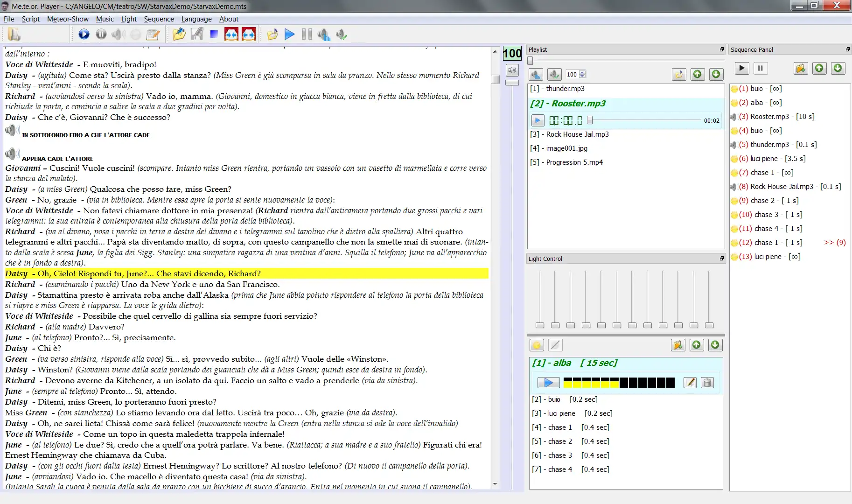
Task: Click the blue square stop icon
Action: click(x=214, y=34)
